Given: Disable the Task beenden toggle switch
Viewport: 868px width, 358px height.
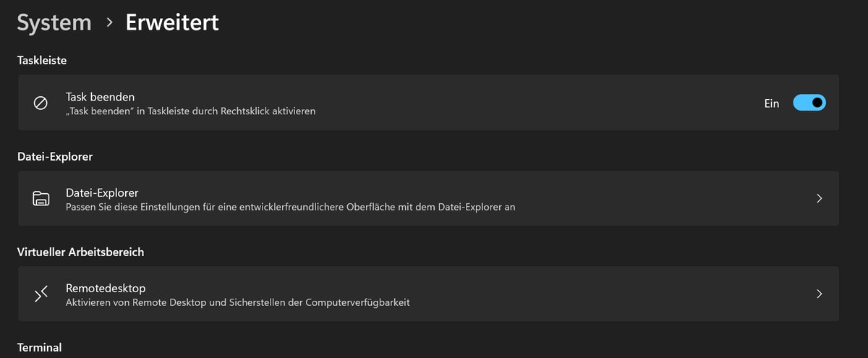Looking at the screenshot, I should [x=809, y=103].
